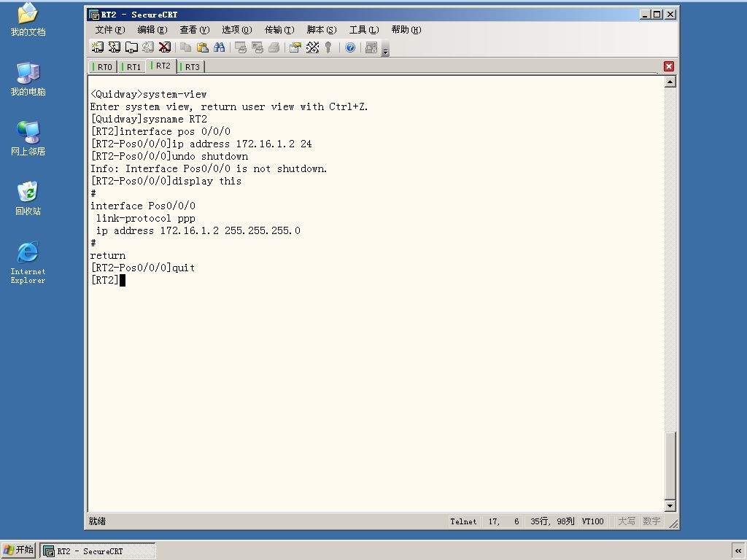The width and height of the screenshot is (747, 560).
Task: Click 'VT100' in the status bar
Action: tap(592, 521)
